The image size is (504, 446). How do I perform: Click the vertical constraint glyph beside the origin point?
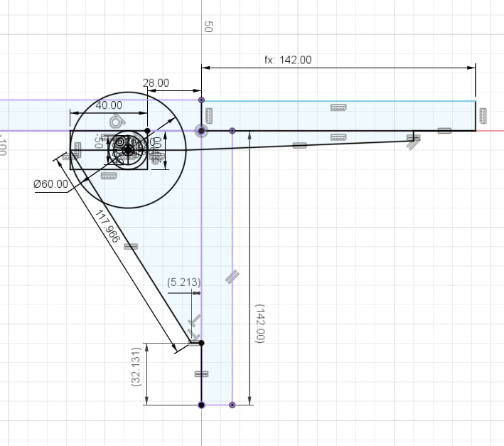(208, 116)
